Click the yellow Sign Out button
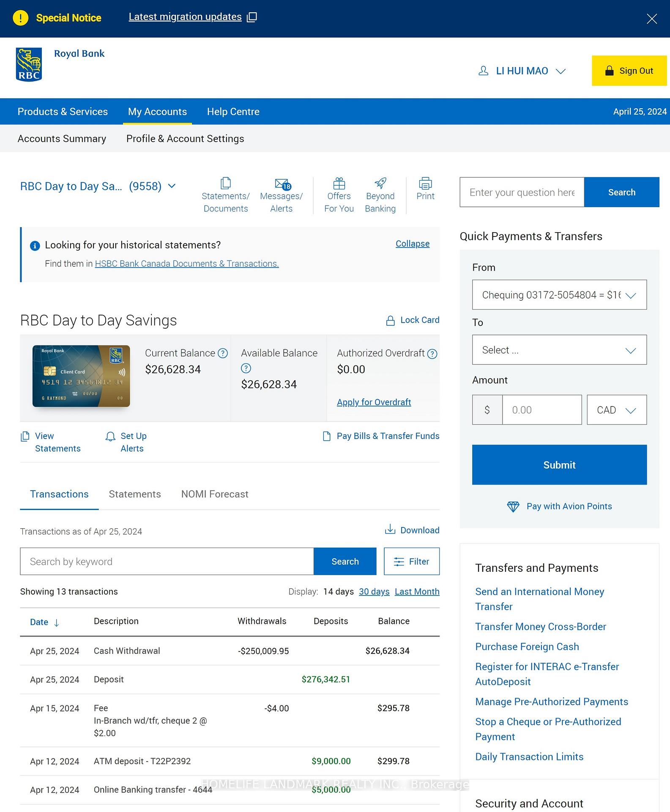Screen dimensions: 670x812 tap(629, 71)
